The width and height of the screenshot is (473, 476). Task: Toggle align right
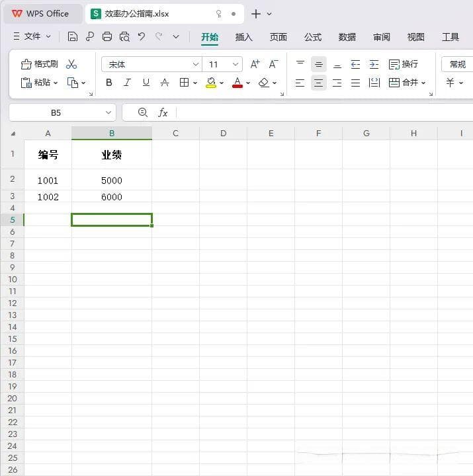point(337,83)
